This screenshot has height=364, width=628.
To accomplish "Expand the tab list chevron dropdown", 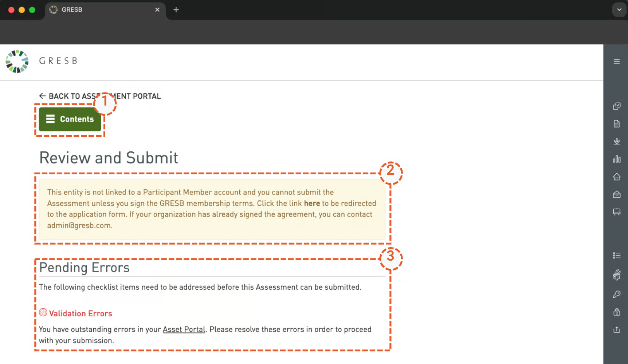I will click(x=619, y=10).
